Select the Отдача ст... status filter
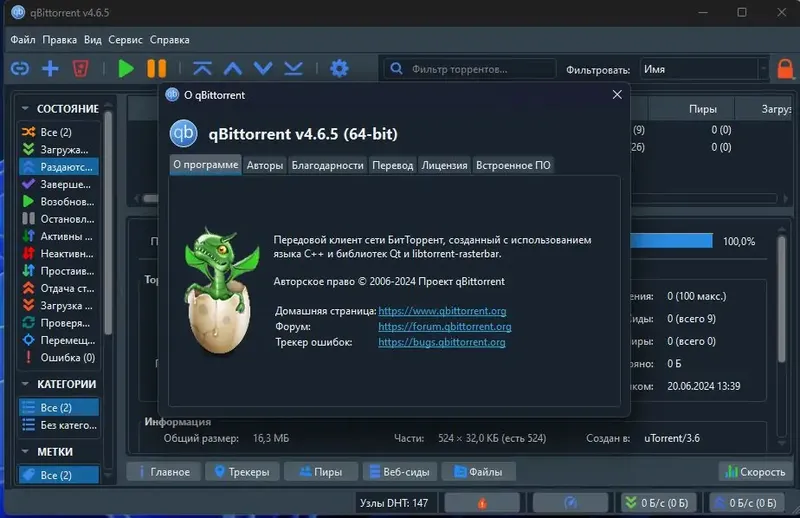 59,288
